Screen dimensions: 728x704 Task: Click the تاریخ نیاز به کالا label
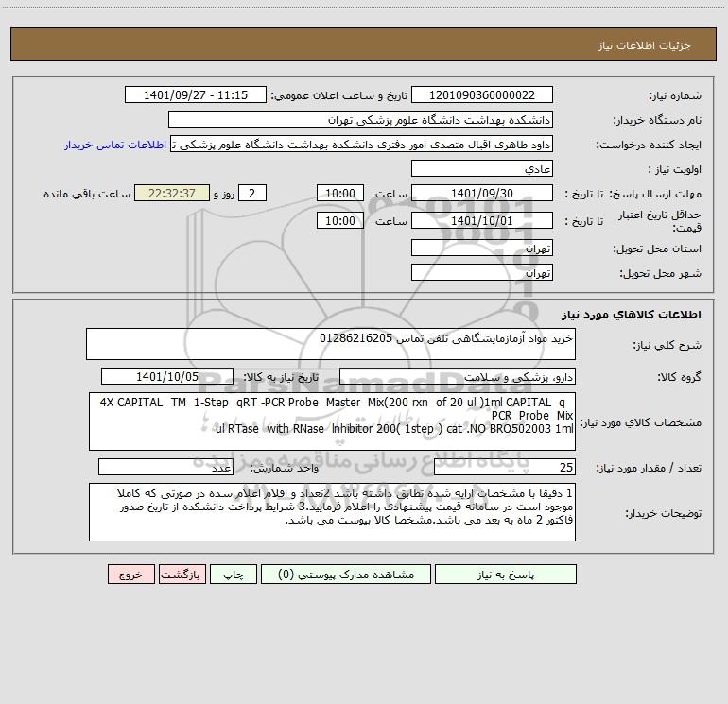(x=281, y=377)
